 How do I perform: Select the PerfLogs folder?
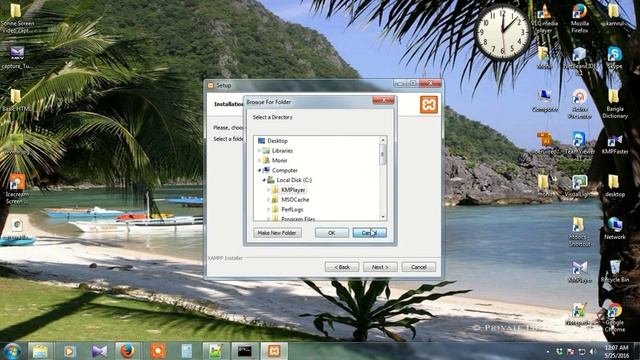[x=292, y=209]
